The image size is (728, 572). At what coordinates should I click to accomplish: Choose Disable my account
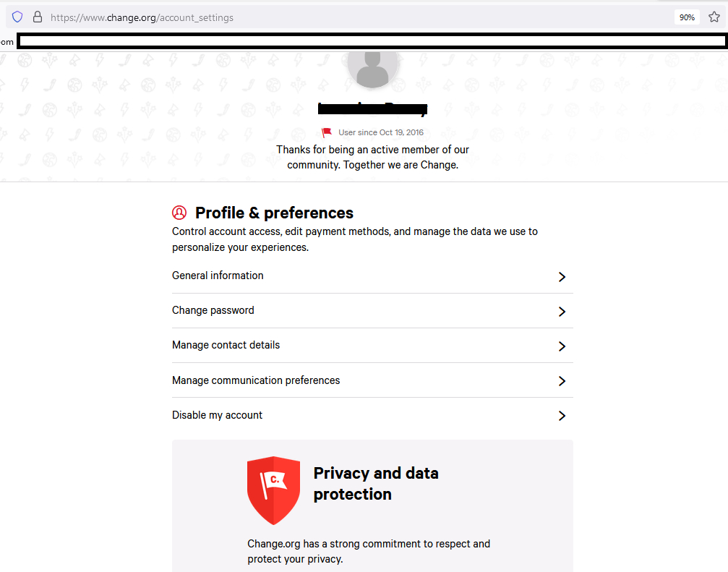217,415
